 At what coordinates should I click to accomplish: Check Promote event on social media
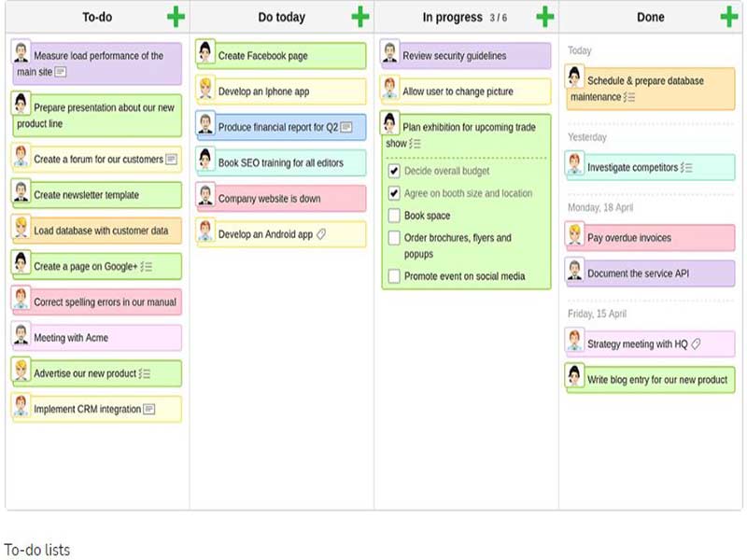394,276
